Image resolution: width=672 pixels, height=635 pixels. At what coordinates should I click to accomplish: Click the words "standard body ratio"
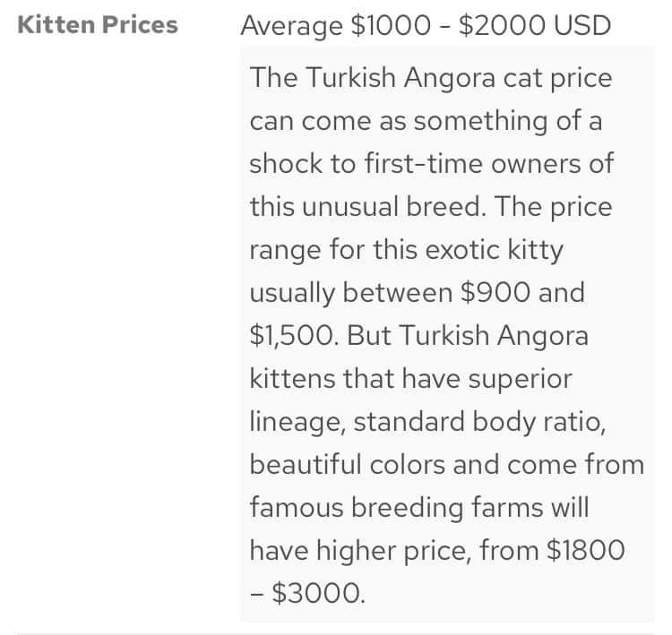[479, 423]
